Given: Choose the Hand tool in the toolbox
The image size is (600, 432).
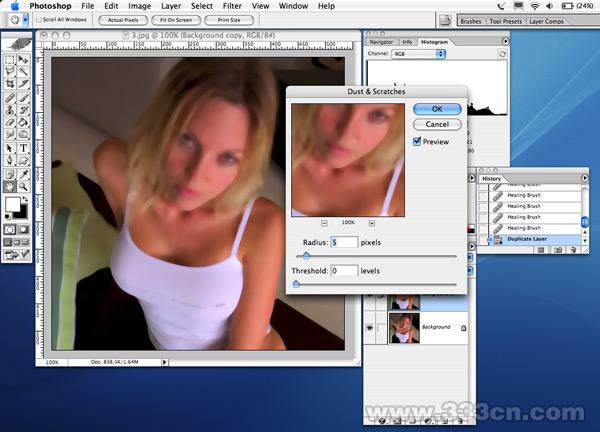Looking at the screenshot, I should (x=10, y=186).
